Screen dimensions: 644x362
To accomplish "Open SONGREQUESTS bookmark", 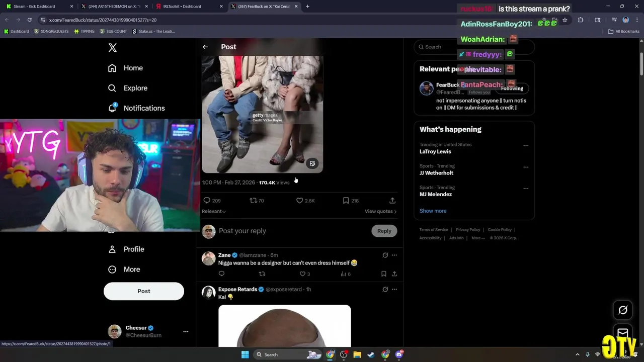I will (x=51, y=31).
